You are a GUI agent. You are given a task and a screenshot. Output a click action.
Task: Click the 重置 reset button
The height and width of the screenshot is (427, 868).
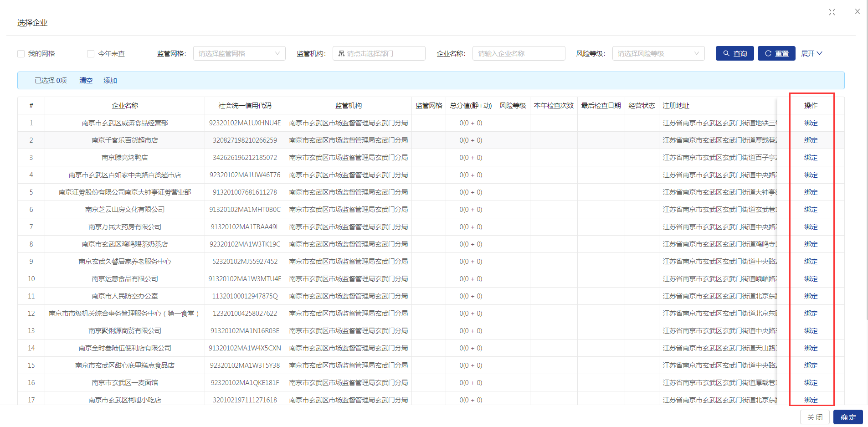(x=776, y=53)
